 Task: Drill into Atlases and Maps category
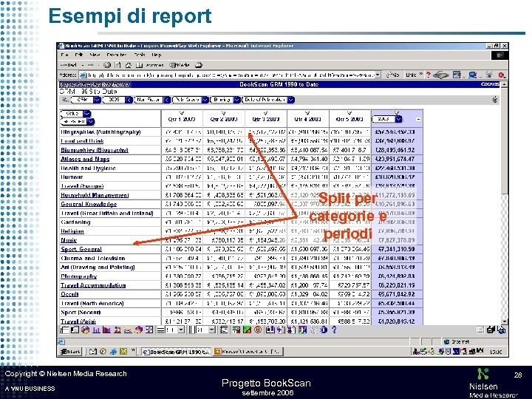[85, 159]
